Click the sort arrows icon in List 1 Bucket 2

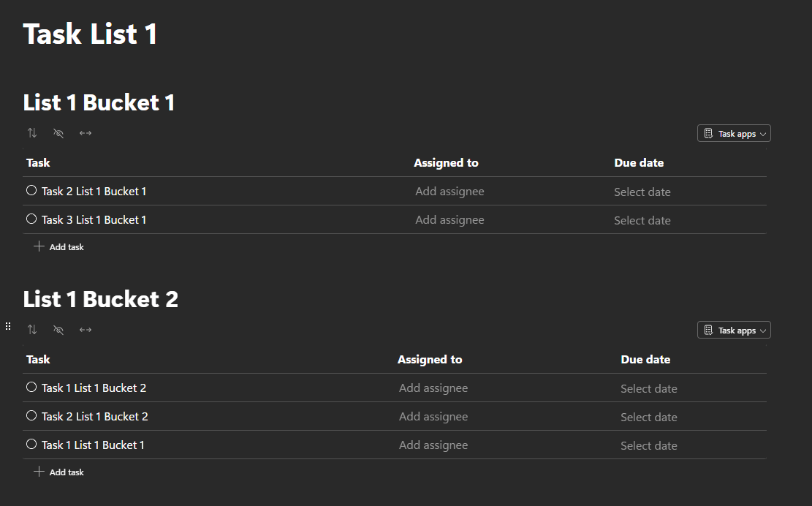[32, 330]
